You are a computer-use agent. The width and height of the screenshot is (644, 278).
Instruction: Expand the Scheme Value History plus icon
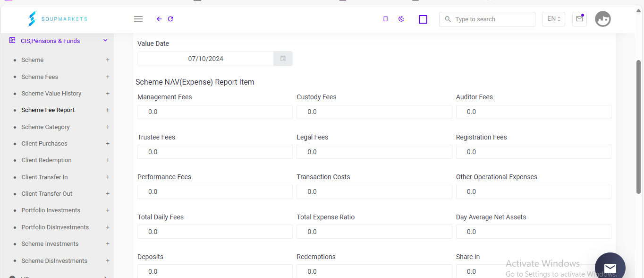coord(108,93)
